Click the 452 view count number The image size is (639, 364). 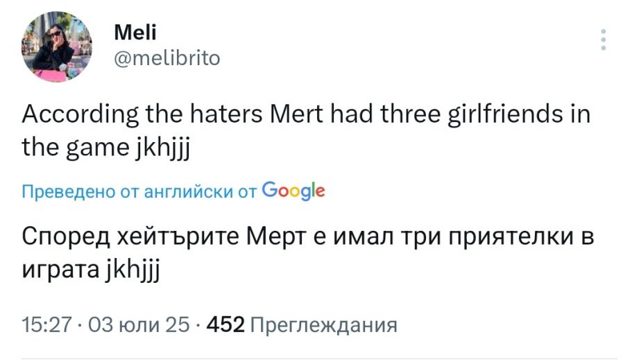pyautogui.click(x=225, y=324)
